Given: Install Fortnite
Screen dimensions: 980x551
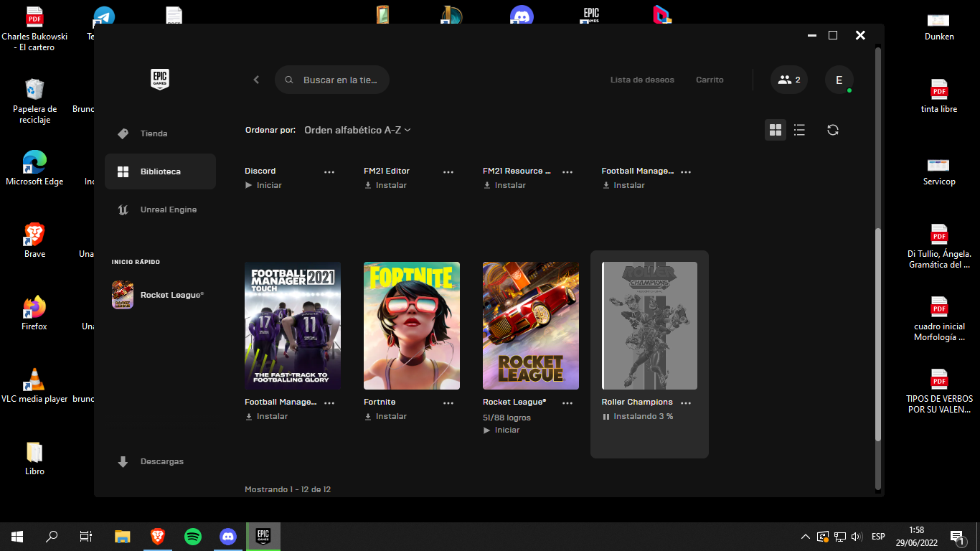Looking at the screenshot, I should click(385, 416).
